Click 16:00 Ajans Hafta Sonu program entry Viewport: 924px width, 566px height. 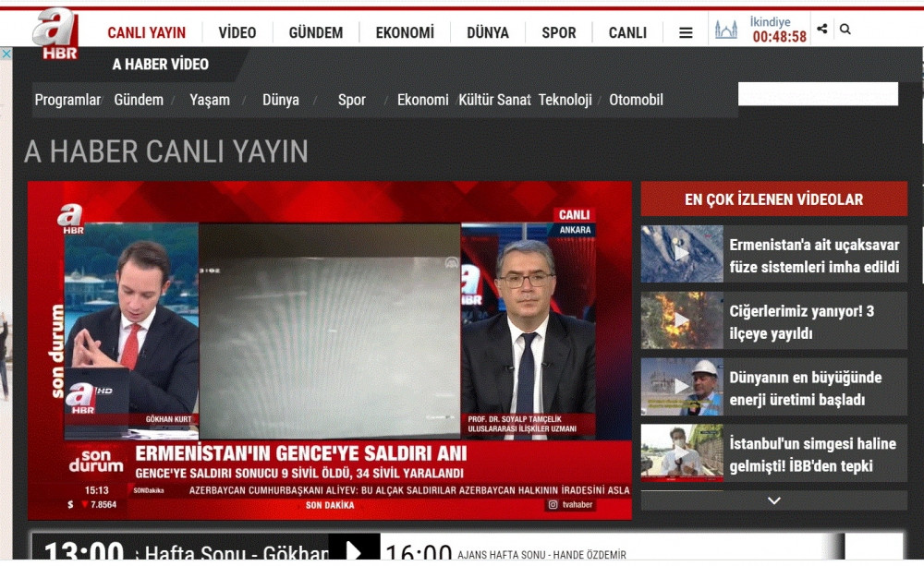[x=505, y=552]
